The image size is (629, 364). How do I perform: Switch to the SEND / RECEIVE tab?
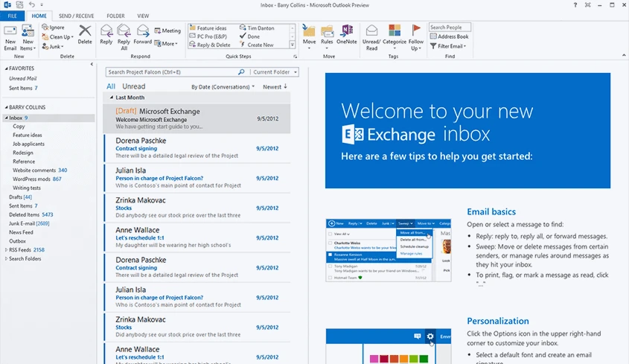click(76, 16)
